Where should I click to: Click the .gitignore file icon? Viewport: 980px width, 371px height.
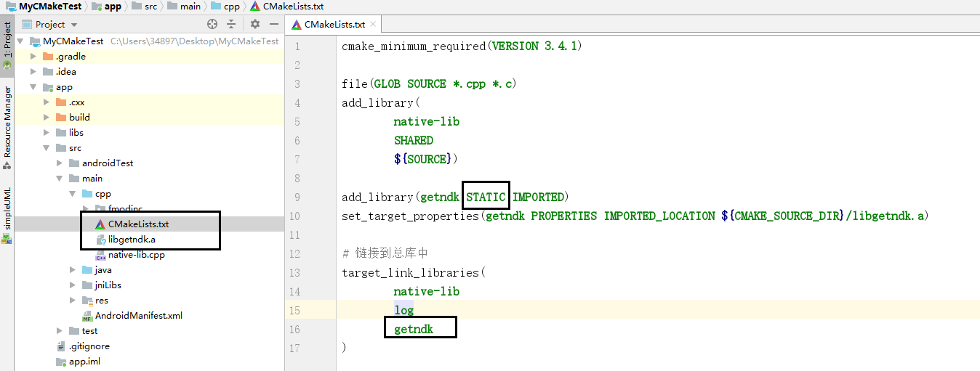click(x=62, y=346)
